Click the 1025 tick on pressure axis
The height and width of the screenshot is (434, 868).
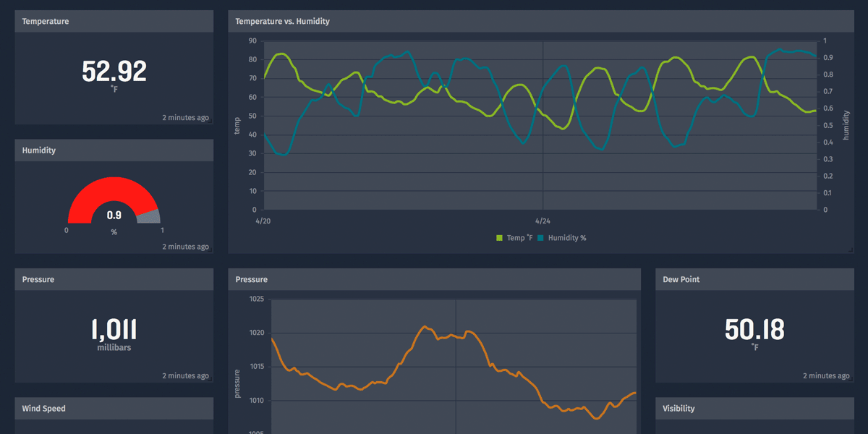[x=257, y=299]
